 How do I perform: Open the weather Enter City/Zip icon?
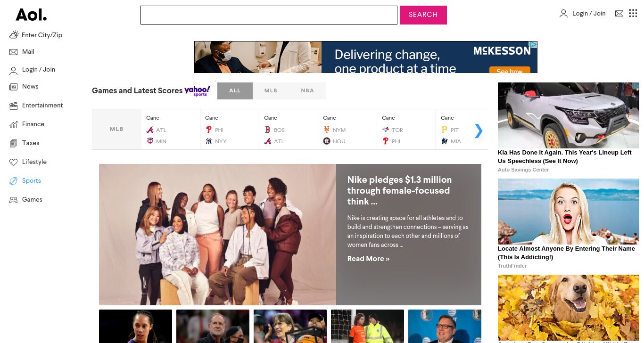tap(14, 35)
